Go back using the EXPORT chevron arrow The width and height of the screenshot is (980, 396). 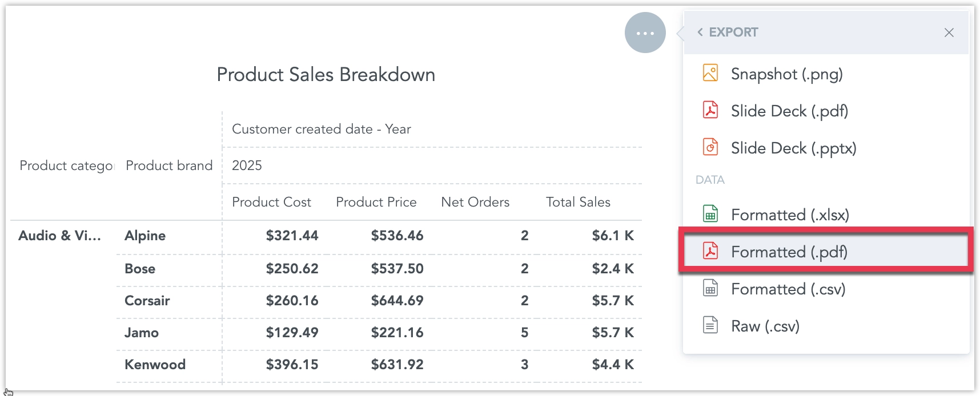coord(700,33)
